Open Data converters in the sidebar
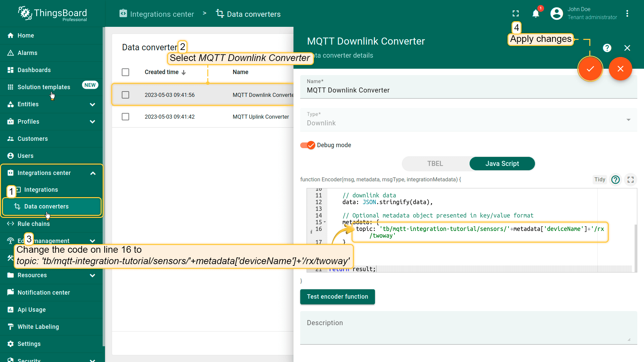 point(46,206)
